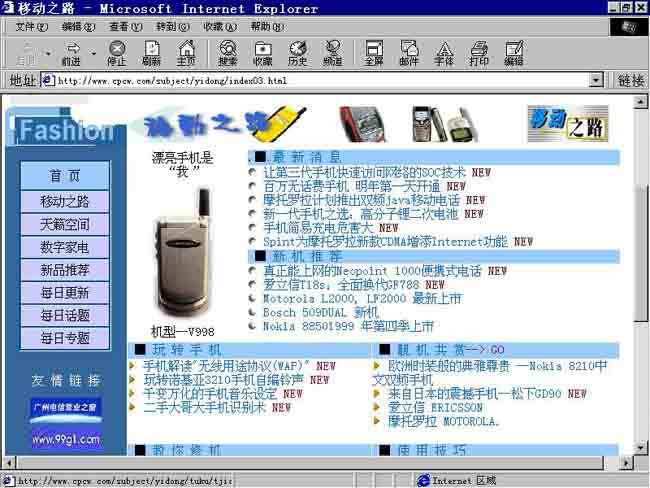Refresh the page with 刷新 icon
650x488 pixels.
pyautogui.click(x=151, y=53)
